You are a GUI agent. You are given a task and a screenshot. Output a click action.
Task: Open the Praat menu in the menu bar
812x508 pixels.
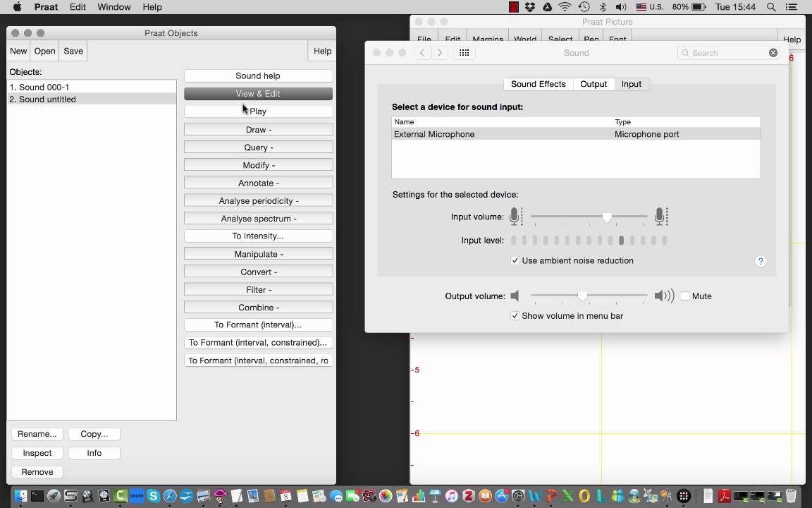coord(46,7)
